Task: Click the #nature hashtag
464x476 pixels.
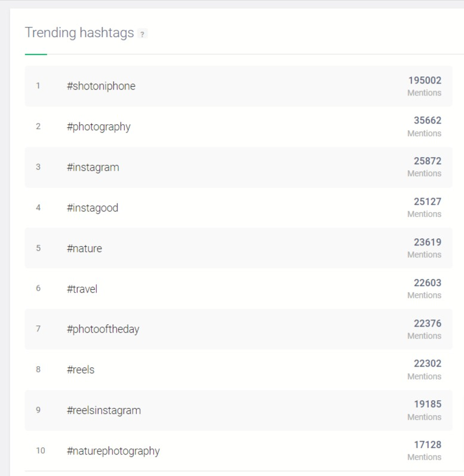Action: pos(84,248)
